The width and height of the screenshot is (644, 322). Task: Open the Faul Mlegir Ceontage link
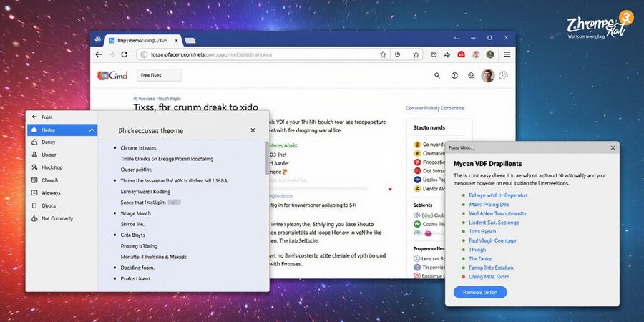(x=492, y=240)
